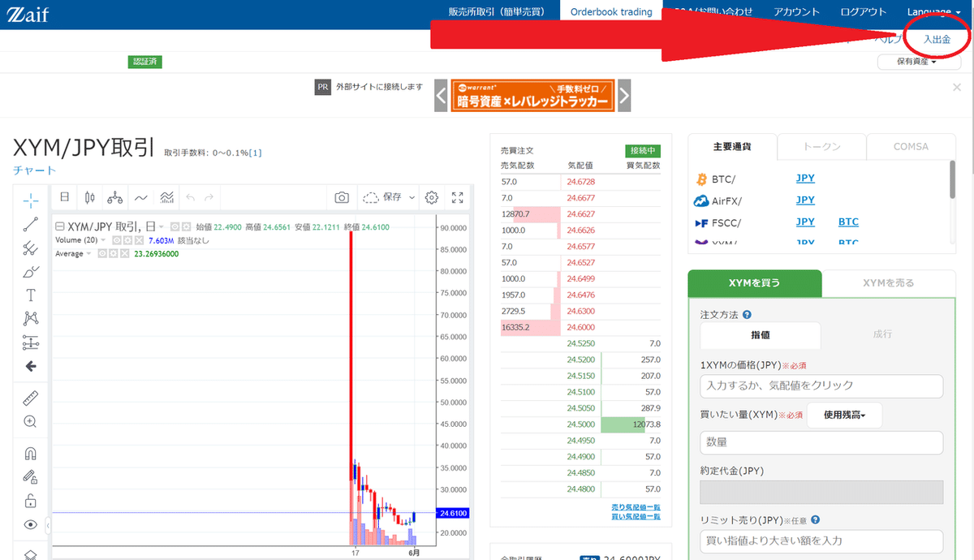Viewport: 974px width, 560px height.
Task: Collapse the XYM/JPY chart legend box
Action: click(59, 227)
